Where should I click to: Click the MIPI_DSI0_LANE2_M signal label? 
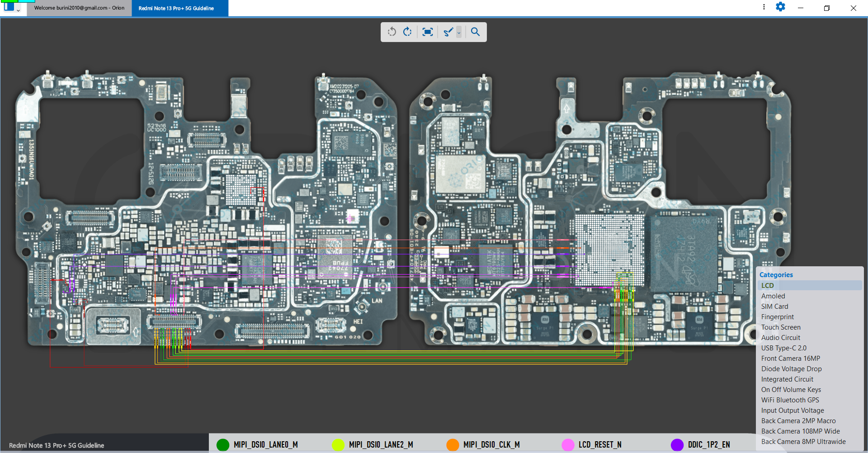(x=381, y=444)
